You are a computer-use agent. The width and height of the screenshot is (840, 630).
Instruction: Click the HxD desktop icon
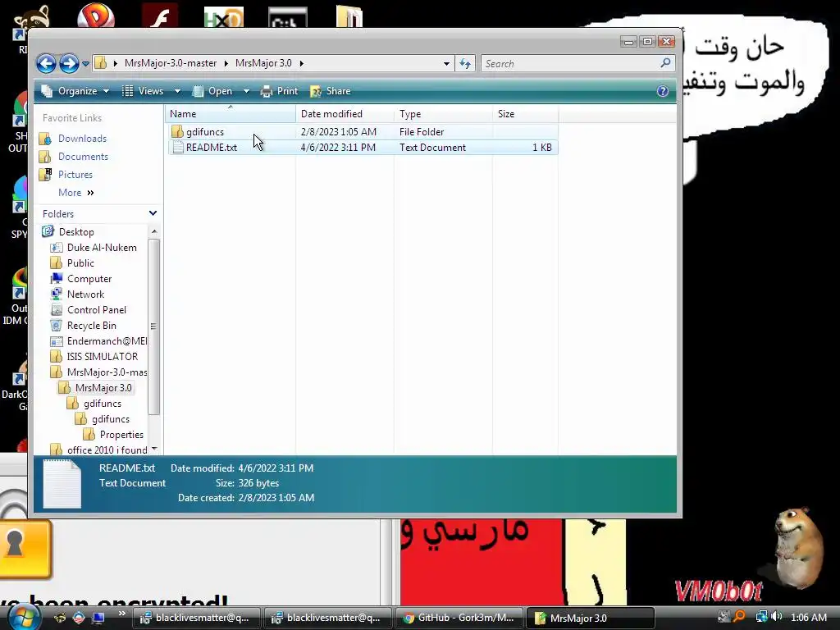click(223, 16)
